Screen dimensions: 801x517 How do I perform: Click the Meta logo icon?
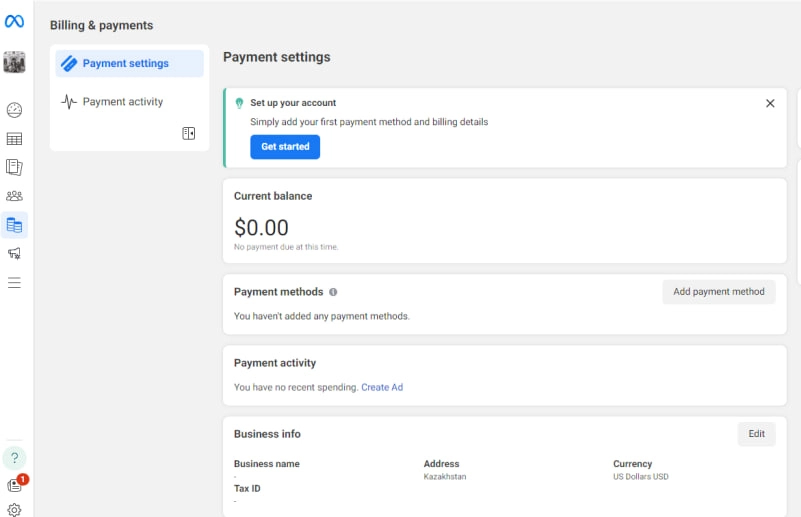click(14, 21)
